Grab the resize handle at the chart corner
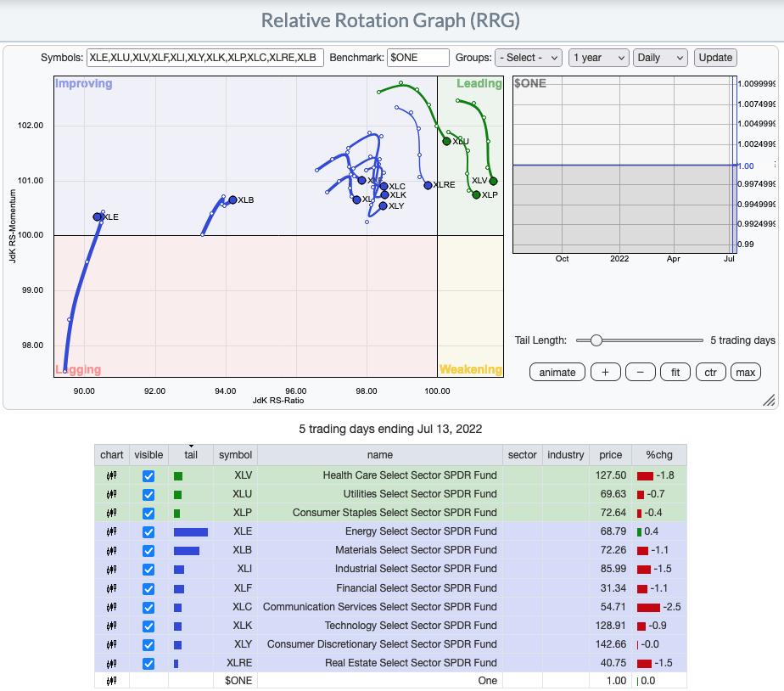 pyautogui.click(x=769, y=400)
